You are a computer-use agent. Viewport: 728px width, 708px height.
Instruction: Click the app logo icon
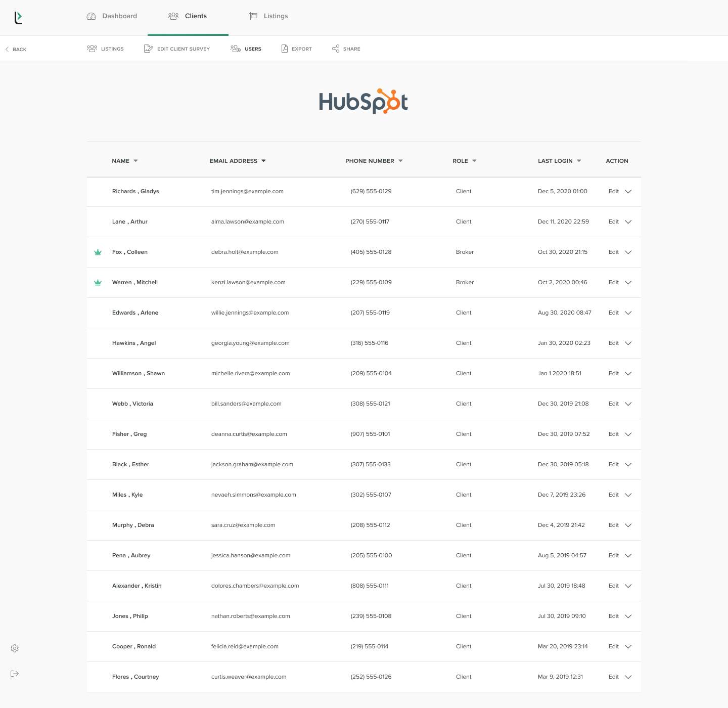point(18,18)
